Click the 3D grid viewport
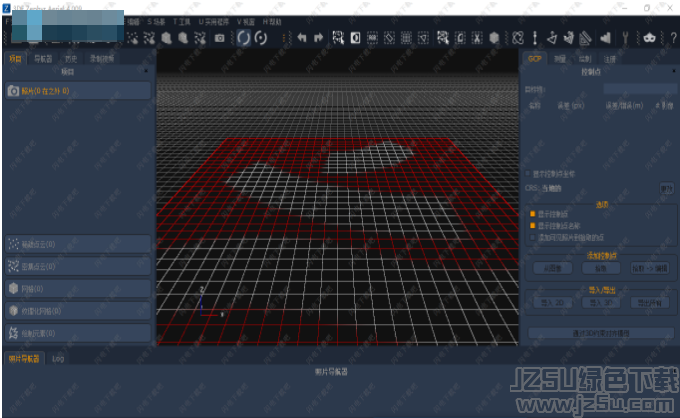680x418 pixels. click(x=337, y=197)
